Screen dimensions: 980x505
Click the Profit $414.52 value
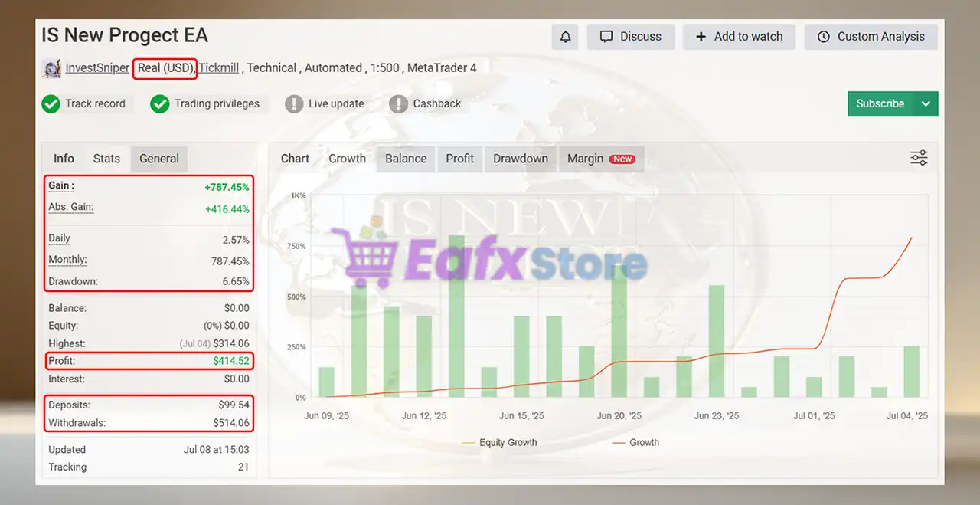[x=231, y=361]
